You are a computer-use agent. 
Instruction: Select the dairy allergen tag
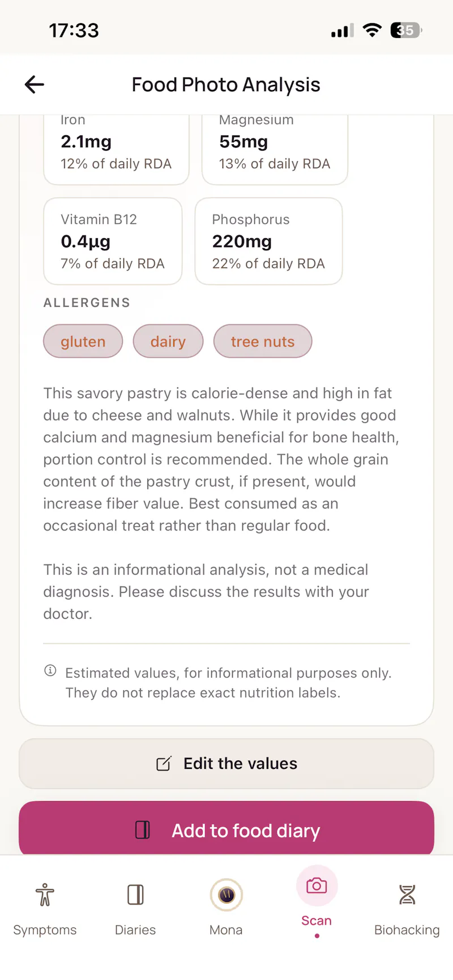(x=168, y=341)
